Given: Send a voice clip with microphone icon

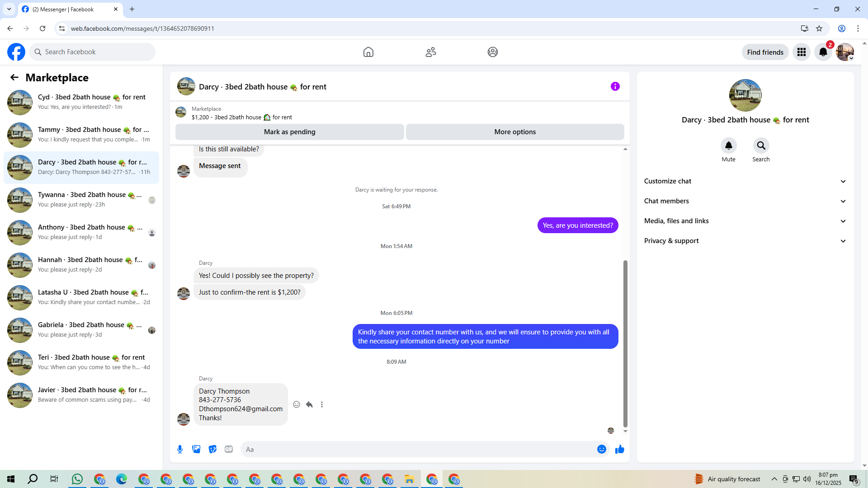Looking at the screenshot, I should click(x=180, y=449).
